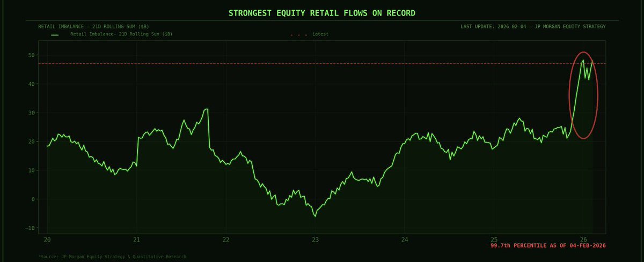Click the y-axis label 50
The image size is (644, 262).
pos(31,55)
